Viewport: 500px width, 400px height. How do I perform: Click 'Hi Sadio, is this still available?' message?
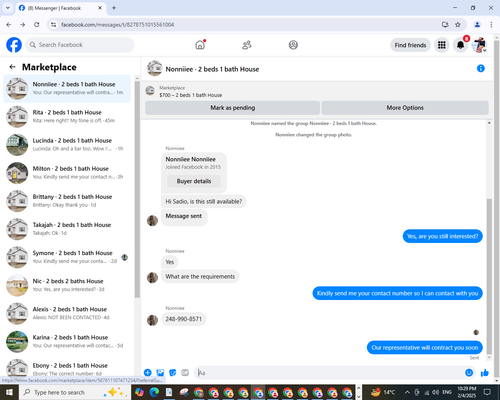pos(204,201)
